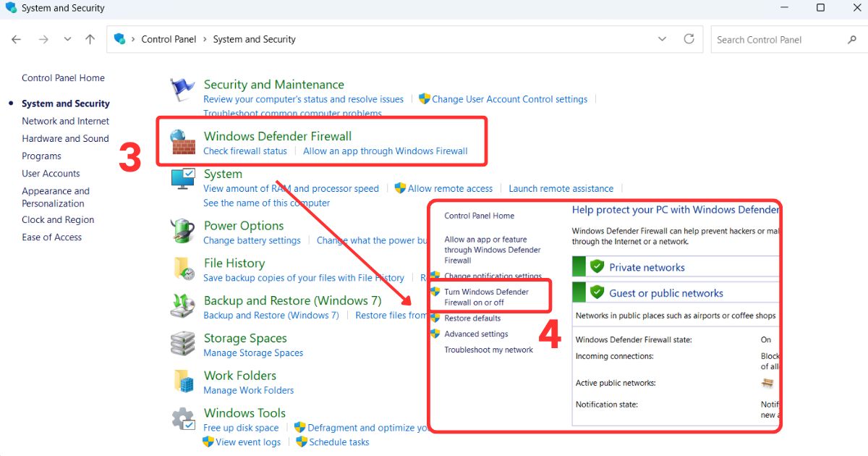Expand the Private networks section
The image size is (868, 456).
pyautogui.click(x=647, y=266)
